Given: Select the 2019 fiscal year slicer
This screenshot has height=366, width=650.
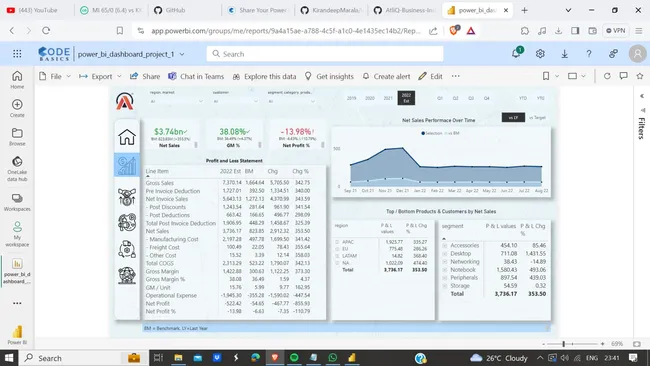Looking at the screenshot, I should click(352, 98).
